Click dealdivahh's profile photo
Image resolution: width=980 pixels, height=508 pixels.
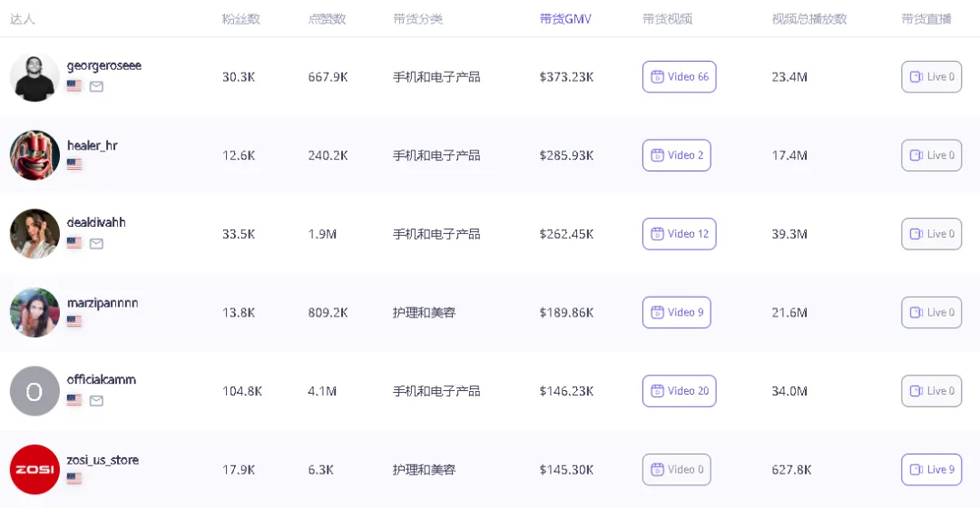34,234
